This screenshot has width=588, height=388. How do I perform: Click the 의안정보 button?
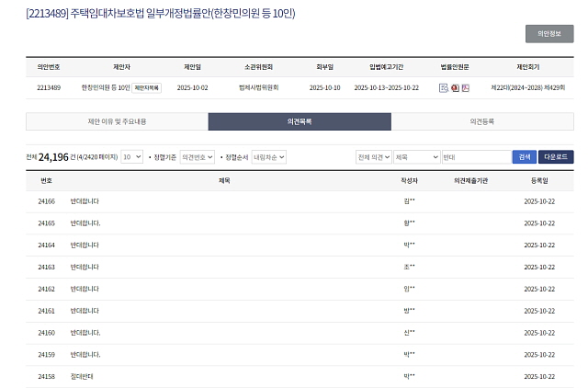[x=549, y=34]
